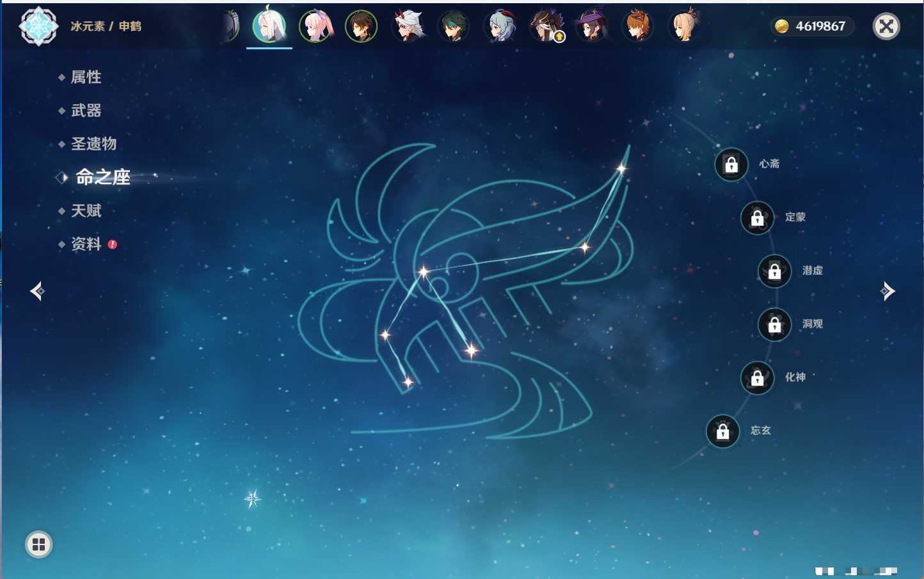
Task: Click the 冰元素 / 申鹤 title text
Action: [x=106, y=26]
